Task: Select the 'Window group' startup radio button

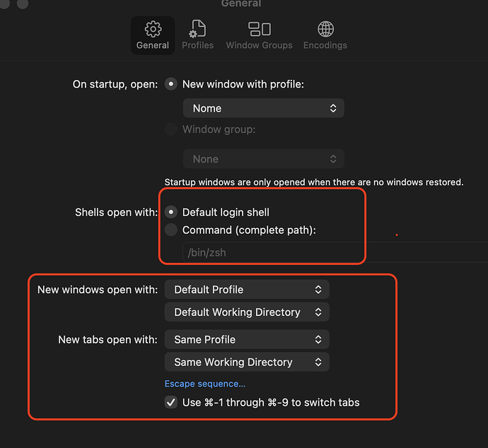Action: [171, 129]
